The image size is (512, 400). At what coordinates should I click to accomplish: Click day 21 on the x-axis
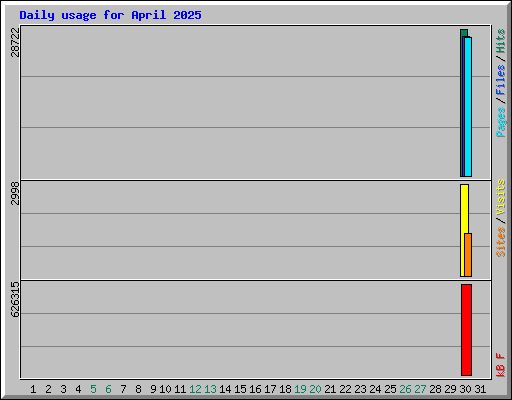[330, 389]
